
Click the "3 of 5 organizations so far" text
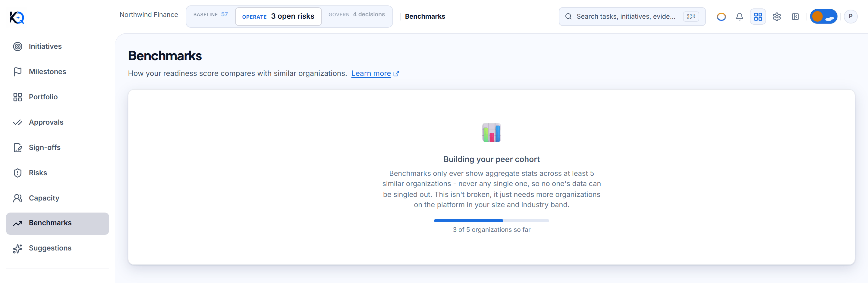(491, 229)
